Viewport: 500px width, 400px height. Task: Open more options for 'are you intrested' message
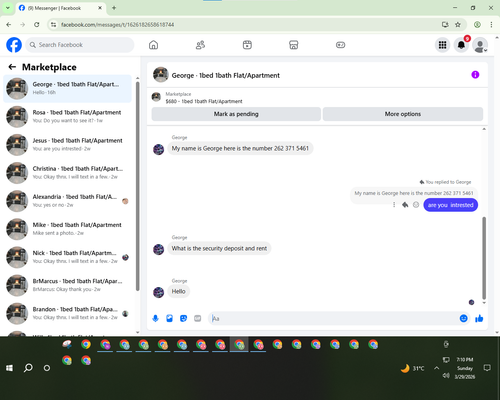[394, 205]
